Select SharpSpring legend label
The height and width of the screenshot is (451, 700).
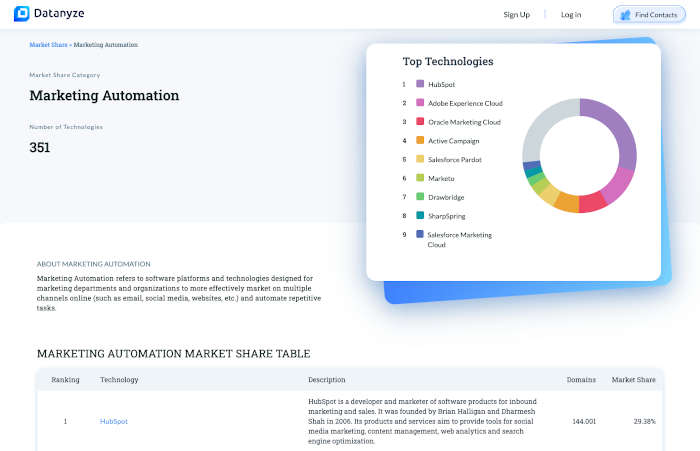pos(446,216)
